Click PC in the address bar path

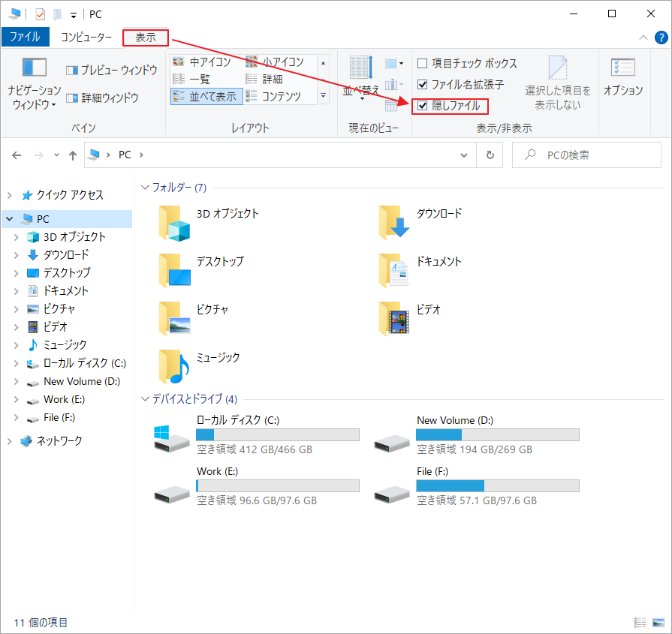click(125, 155)
